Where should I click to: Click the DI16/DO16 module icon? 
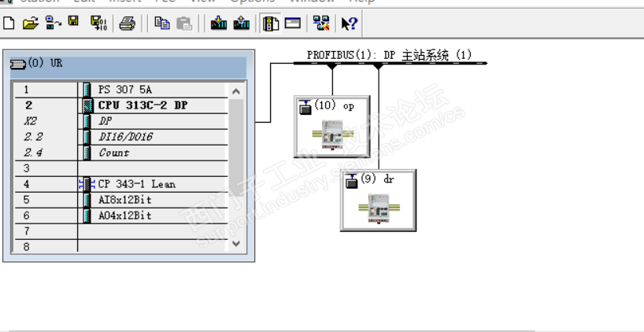[x=87, y=137]
